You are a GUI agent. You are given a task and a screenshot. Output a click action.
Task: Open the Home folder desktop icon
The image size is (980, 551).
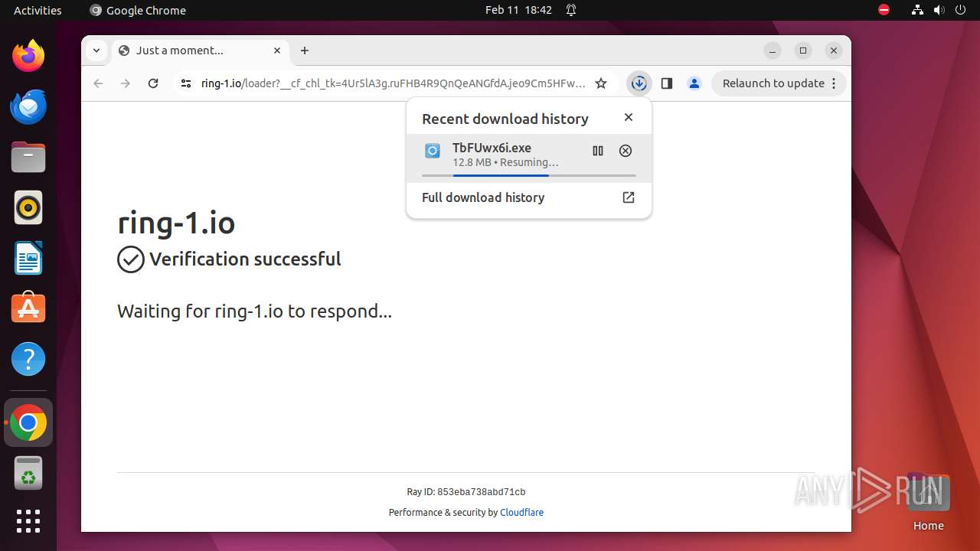tap(928, 502)
